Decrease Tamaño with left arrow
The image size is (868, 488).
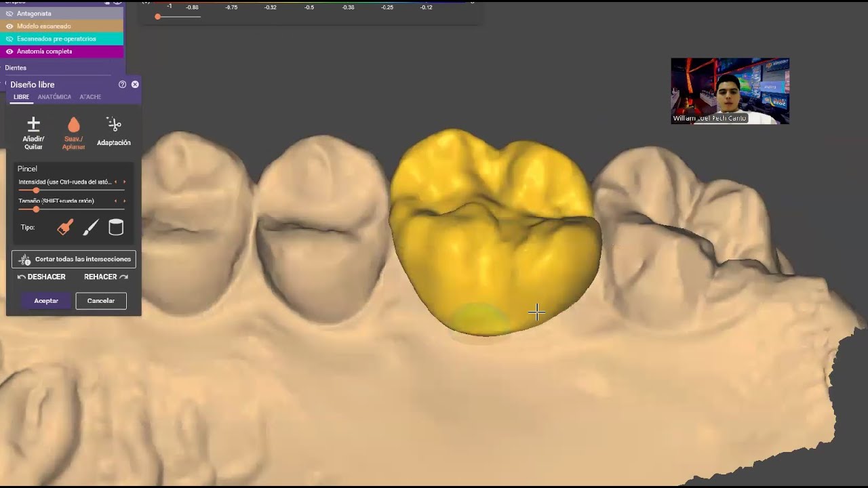[115, 201]
